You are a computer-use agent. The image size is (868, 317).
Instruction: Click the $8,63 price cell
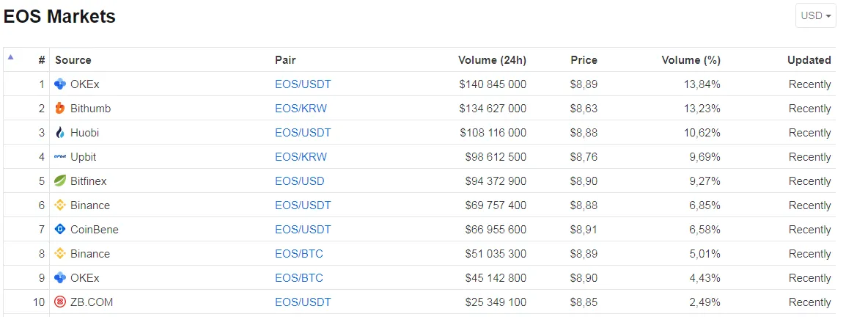tap(584, 109)
